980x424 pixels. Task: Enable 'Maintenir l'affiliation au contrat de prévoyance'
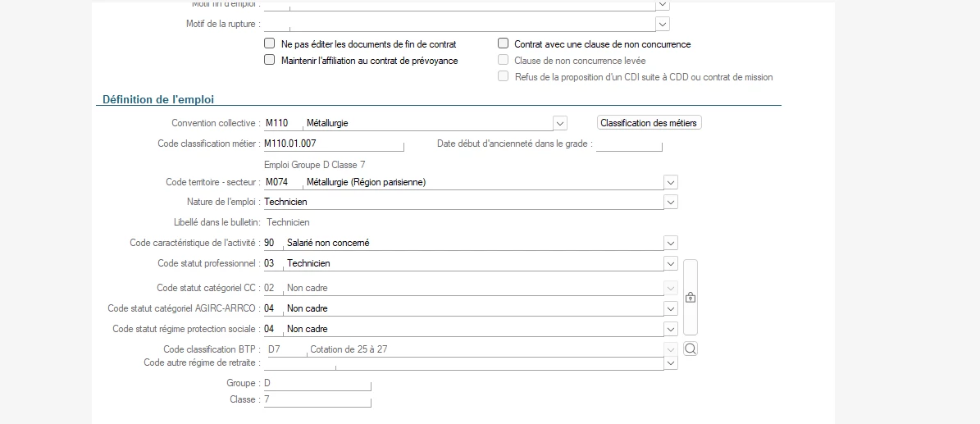click(x=269, y=61)
